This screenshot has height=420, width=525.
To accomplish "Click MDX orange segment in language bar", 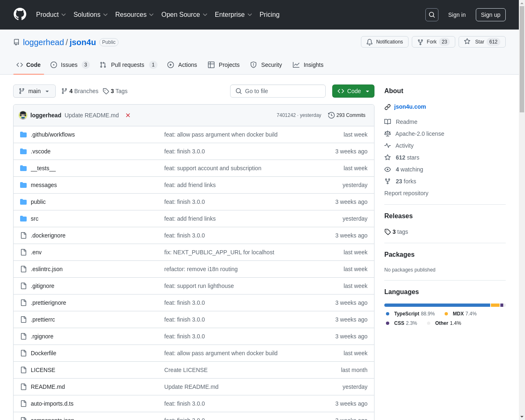I will coord(495,305).
